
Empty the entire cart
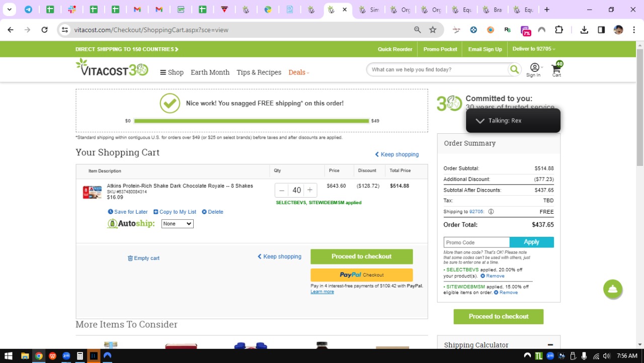tap(143, 258)
